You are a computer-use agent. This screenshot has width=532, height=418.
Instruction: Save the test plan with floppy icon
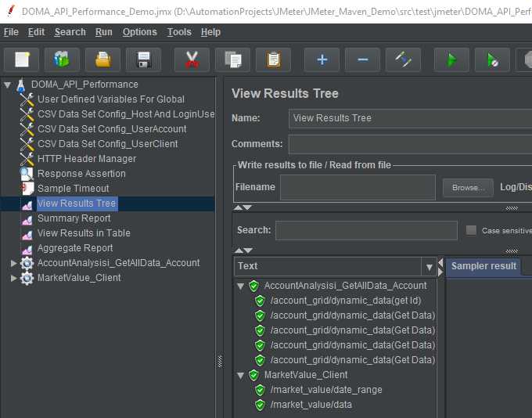(x=143, y=59)
